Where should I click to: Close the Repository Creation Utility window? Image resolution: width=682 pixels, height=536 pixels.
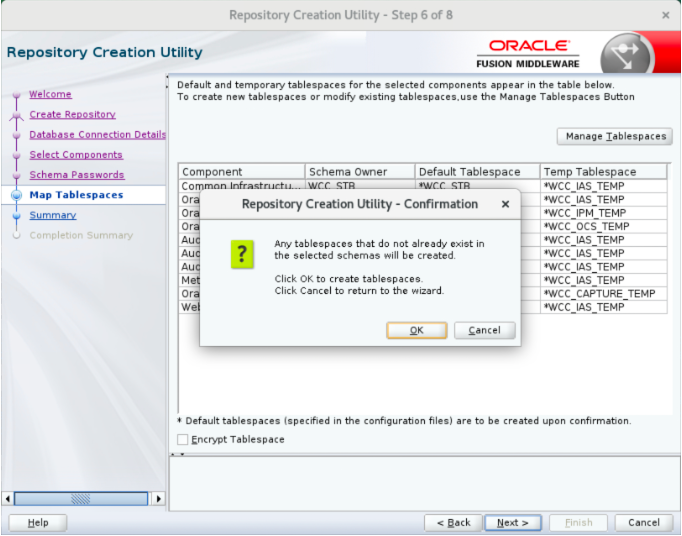[665, 15]
